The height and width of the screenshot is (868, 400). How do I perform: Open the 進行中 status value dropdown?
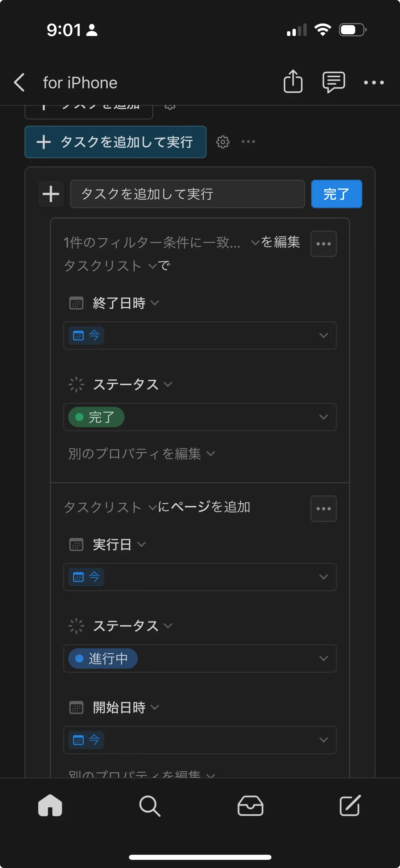(200, 658)
